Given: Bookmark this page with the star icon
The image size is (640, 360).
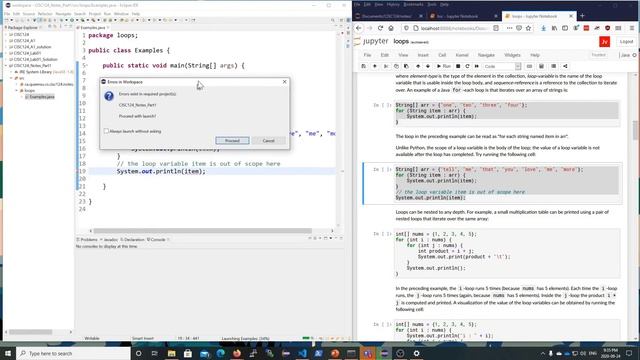Looking at the screenshot, I should pyautogui.click(x=529, y=28).
